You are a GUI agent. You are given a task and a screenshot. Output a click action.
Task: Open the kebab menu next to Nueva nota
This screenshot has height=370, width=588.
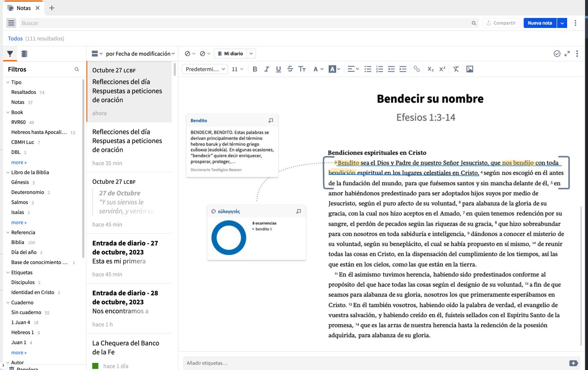coord(575,23)
